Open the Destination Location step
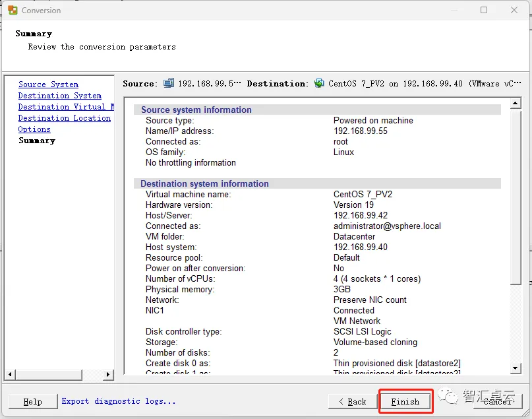The height and width of the screenshot is (419, 532). point(65,118)
